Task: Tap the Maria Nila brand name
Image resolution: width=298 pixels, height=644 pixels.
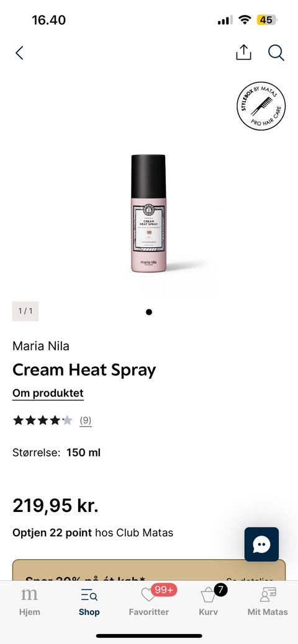Action: point(41,346)
